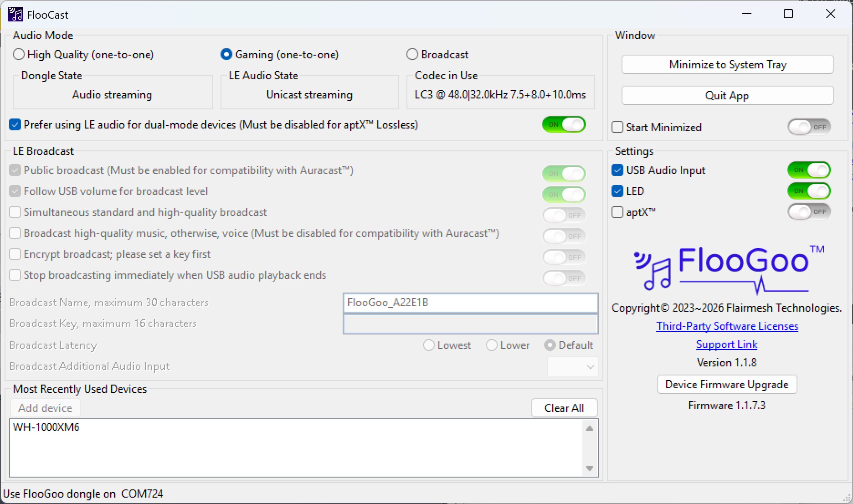Screen dimensions: 853x504
Task: Check the Start Minimized checkbox
Action: click(617, 127)
